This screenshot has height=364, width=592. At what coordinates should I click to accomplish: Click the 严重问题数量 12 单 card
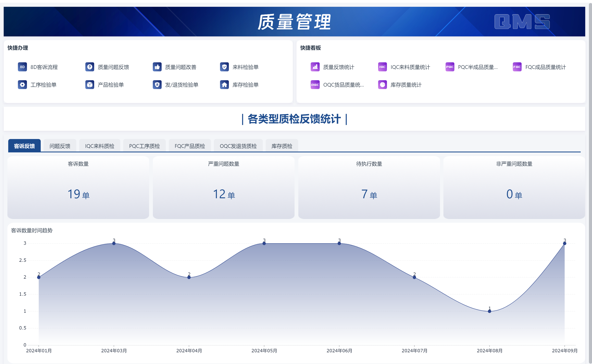tap(224, 188)
